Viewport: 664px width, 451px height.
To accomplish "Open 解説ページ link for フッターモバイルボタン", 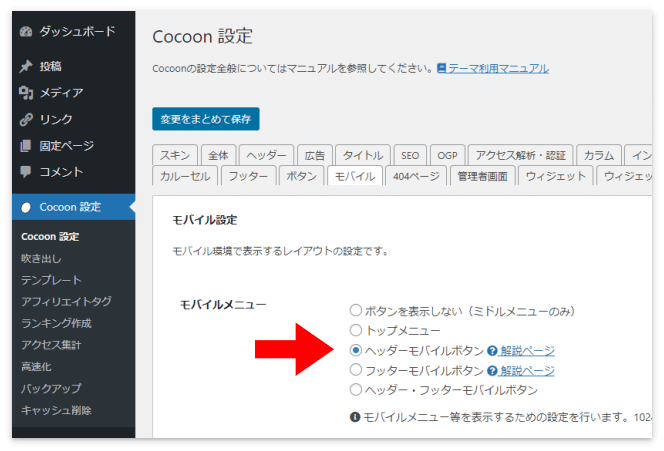I will 527,371.
